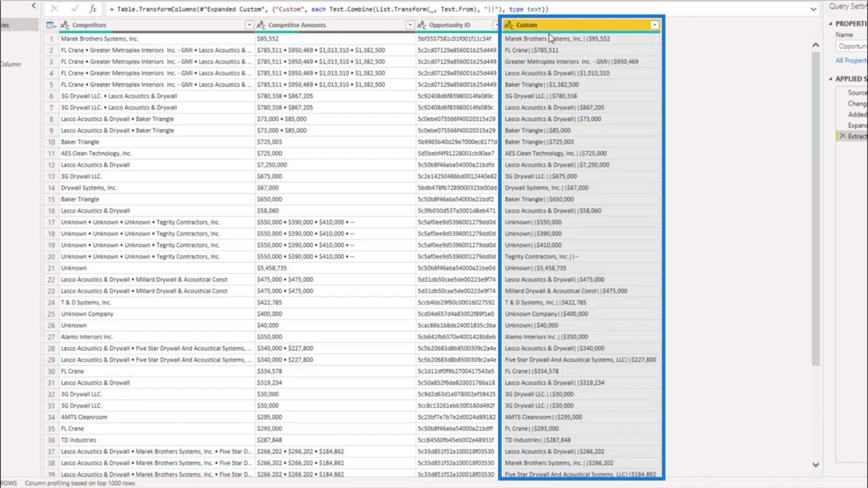Select row number 17
This screenshot has width=868, height=488.
click(51, 222)
